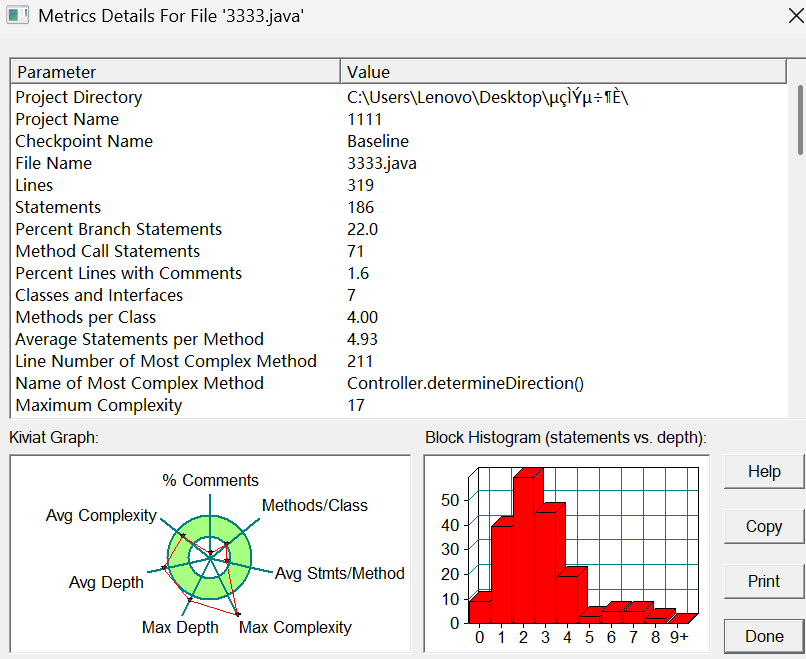
Task: Click the Done button
Action: click(764, 636)
